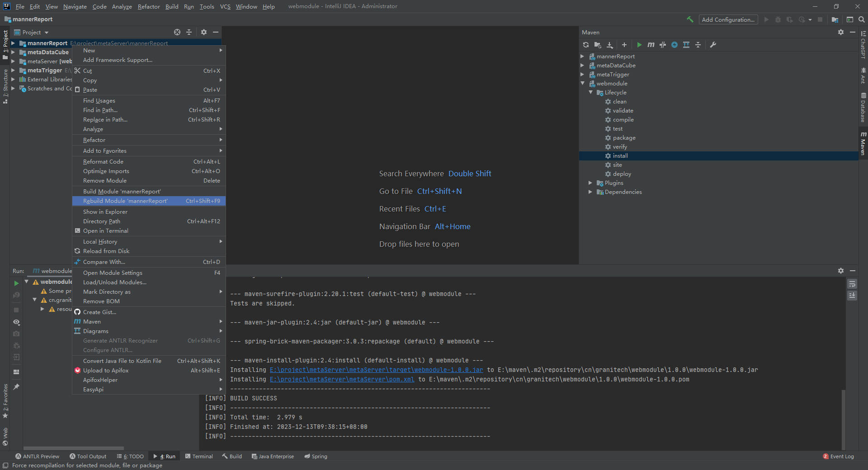This screenshot has height=470, width=868.
Task: Toggle the tool window bars in the status bar corner
Action: (5, 465)
